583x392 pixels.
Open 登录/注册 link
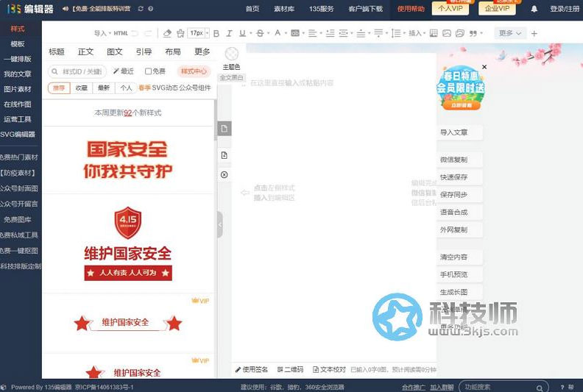[x=565, y=9]
